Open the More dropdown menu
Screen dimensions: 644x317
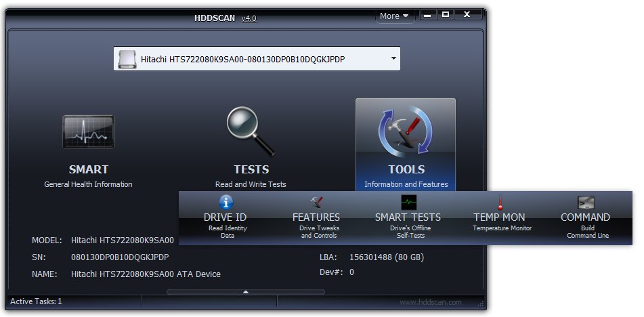(394, 16)
